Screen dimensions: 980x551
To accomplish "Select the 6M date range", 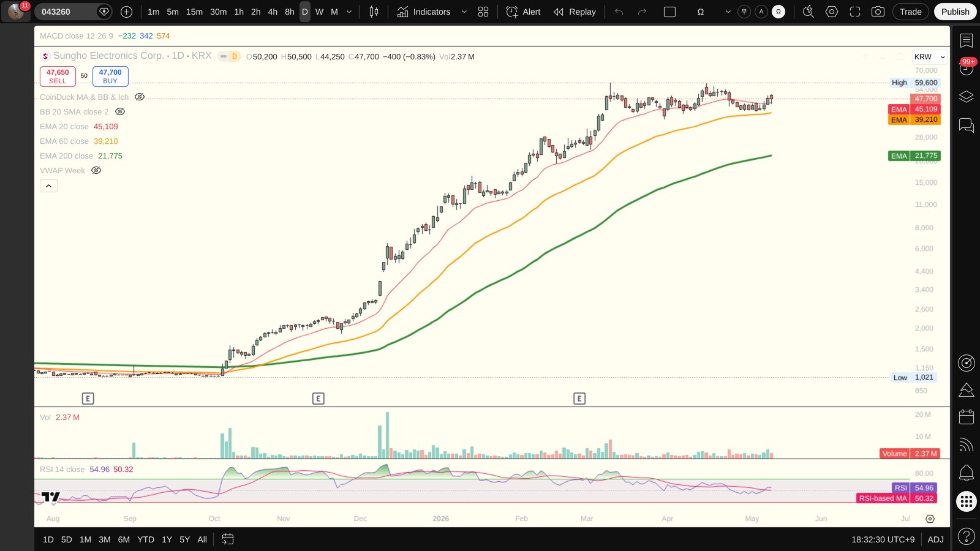I will tap(124, 539).
